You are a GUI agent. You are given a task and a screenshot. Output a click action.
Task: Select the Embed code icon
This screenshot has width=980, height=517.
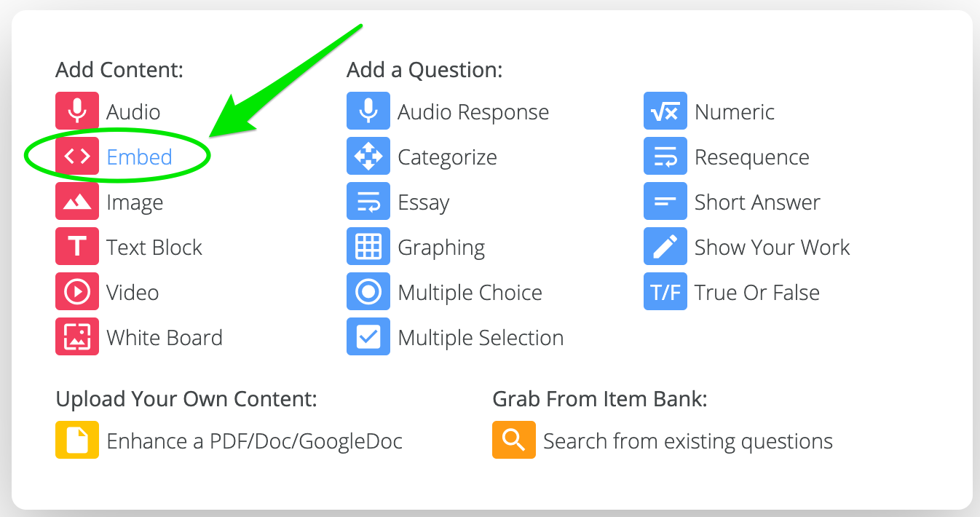coord(77,157)
